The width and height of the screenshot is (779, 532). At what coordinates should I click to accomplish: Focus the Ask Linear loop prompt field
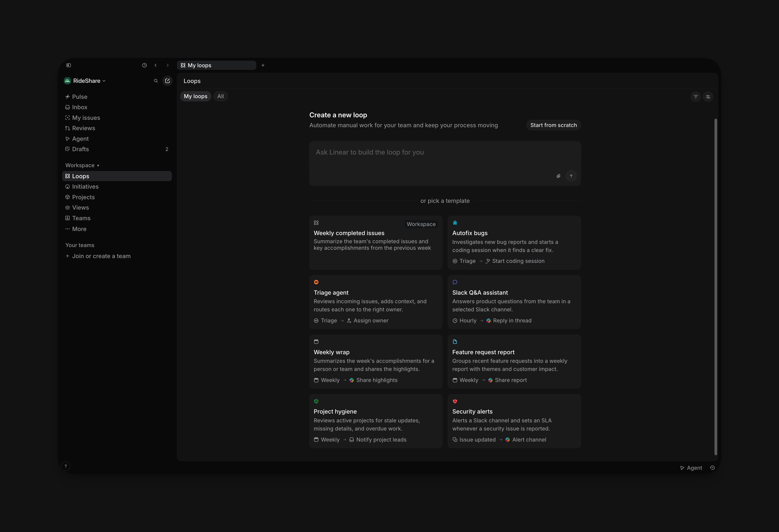click(445, 164)
